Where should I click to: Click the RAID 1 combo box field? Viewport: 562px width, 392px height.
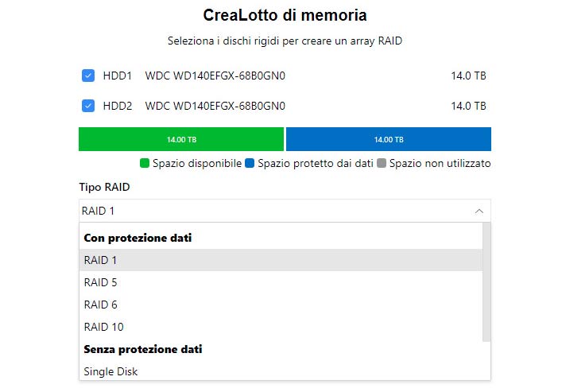click(270, 211)
